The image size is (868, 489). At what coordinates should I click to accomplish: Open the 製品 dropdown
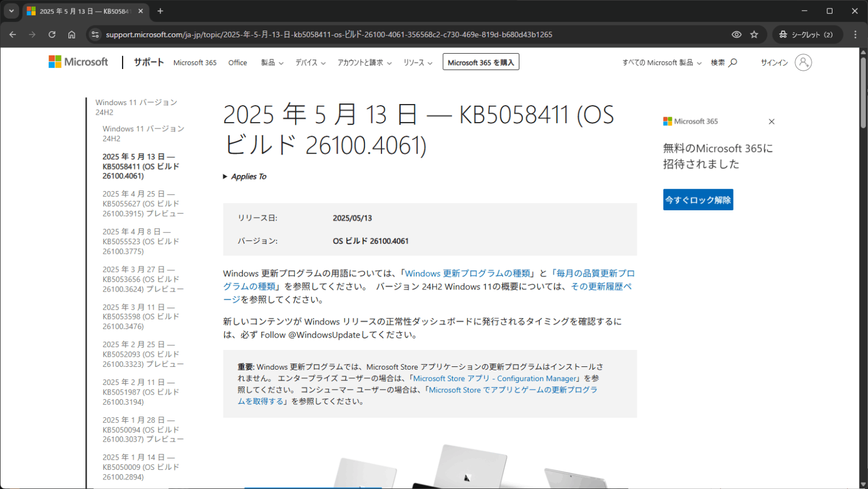click(271, 63)
